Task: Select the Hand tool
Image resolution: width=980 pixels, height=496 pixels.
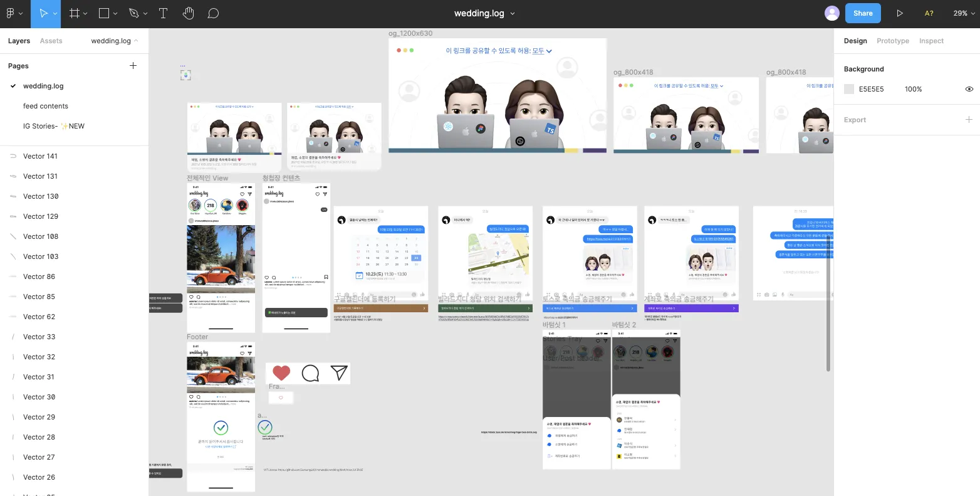Action: (188, 13)
